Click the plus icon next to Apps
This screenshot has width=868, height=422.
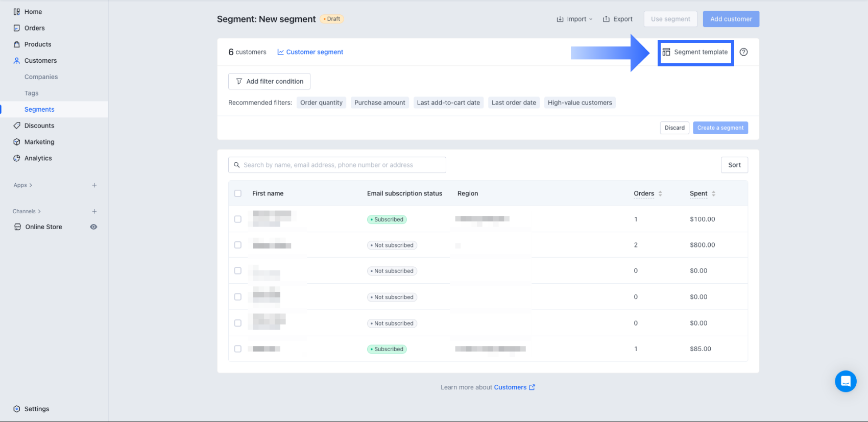(x=94, y=185)
